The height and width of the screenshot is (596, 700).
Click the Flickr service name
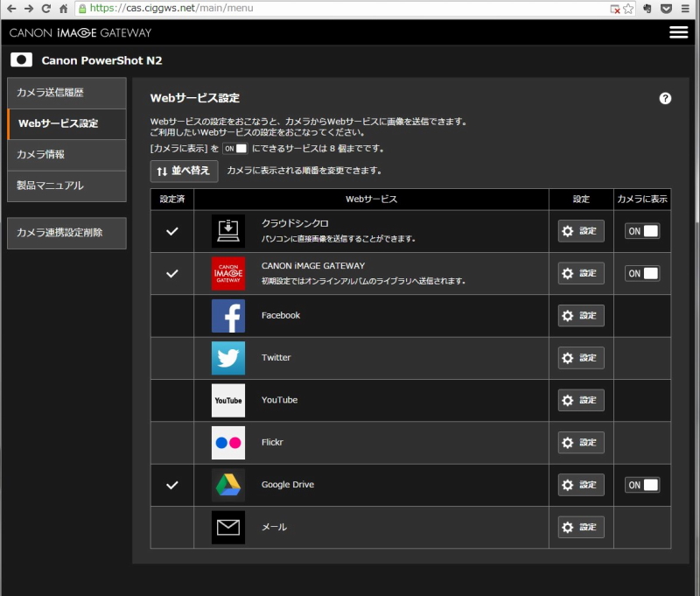point(272,443)
